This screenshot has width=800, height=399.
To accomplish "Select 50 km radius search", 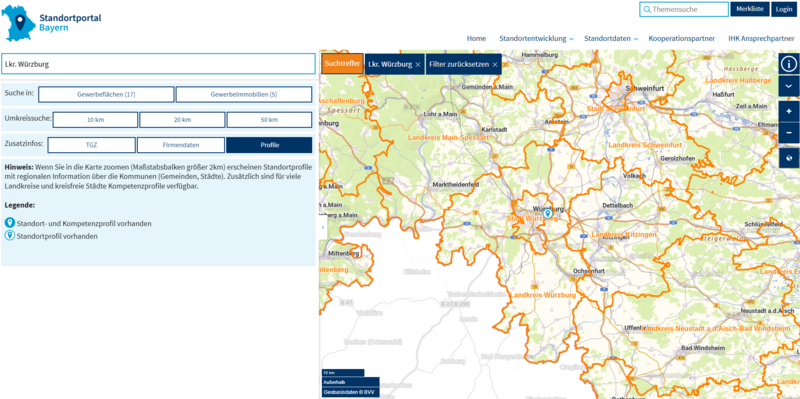I will pyautogui.click(x=269, y=120).
